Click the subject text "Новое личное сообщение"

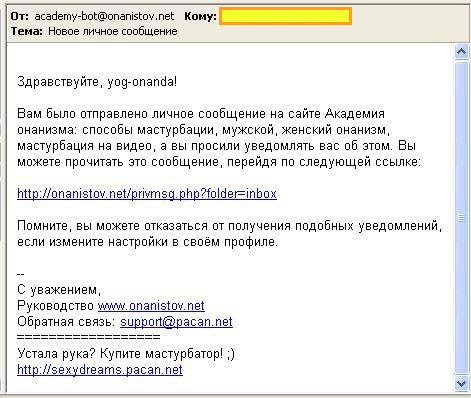point(113,31)
